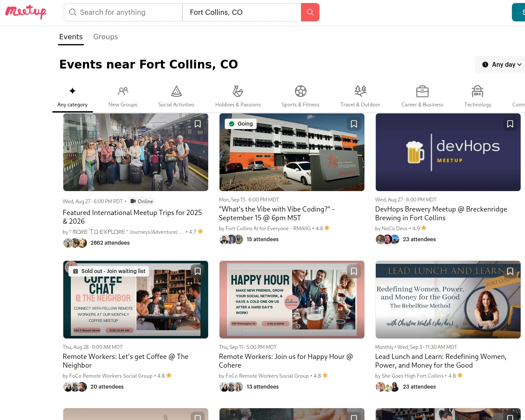Open Remote Workers Coffee @ The Neighbor title
The image size is (525, 420).
pos(126,361)
